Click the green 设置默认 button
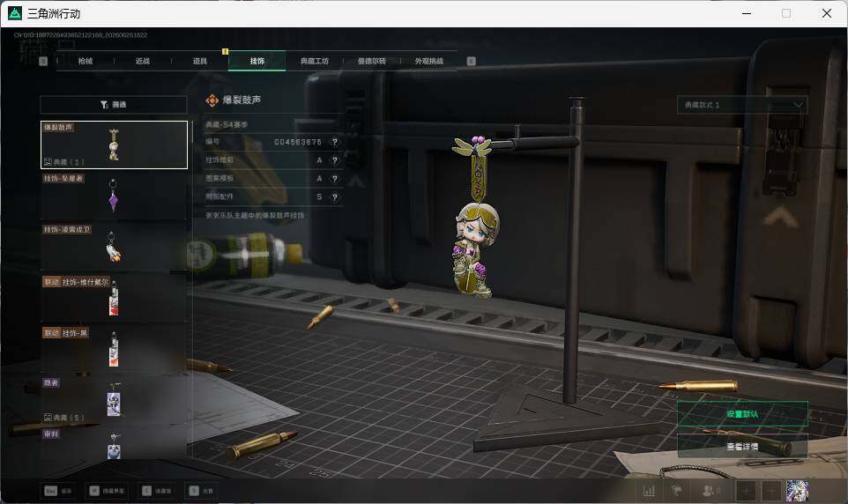Image resolution: width=848 pixels, height=504 pixels. (742, 414)
